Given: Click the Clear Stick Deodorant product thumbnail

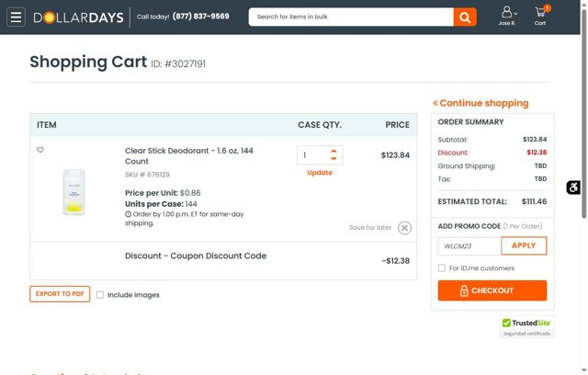Looking at the screenshot, I should click(73, 192).
